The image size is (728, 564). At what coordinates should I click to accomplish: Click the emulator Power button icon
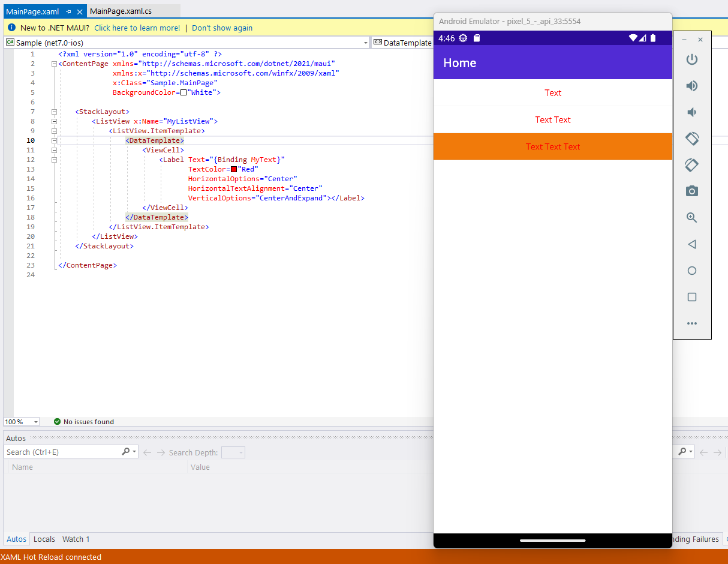[x=692, y=59]
